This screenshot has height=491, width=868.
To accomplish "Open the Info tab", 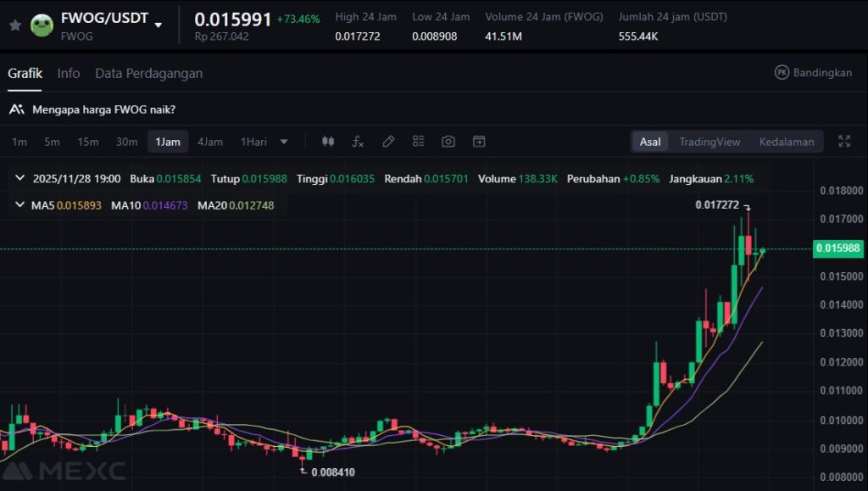I will point(69,74).
